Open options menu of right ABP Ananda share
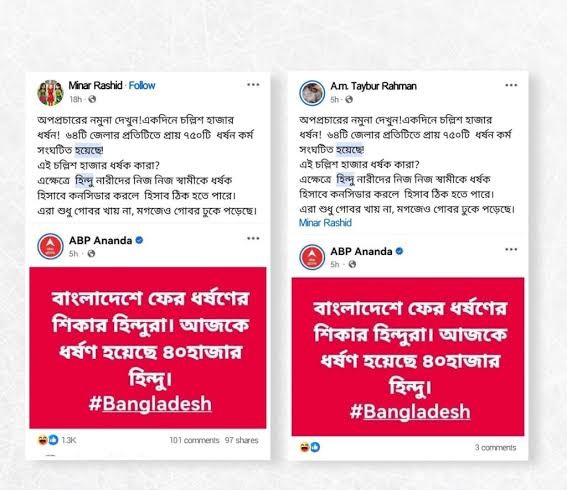The image size is (567, 490). click(x=511, y=250)
